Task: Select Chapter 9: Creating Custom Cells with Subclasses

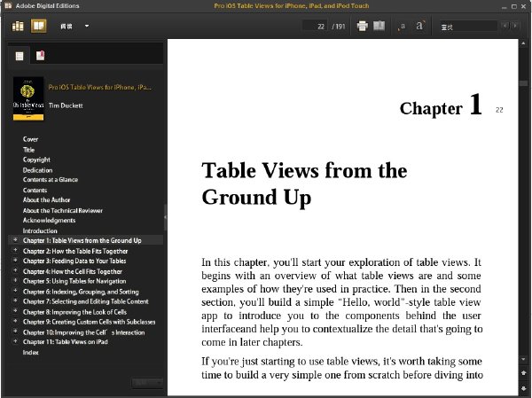Action: pyautogui.click(x=90, y=322)
